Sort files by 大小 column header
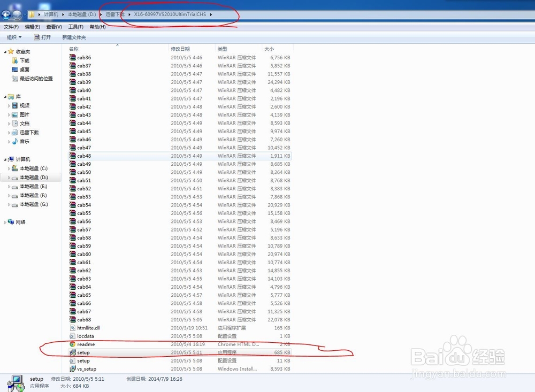This screenshot has height=392, width=535. tap(277, 49)
